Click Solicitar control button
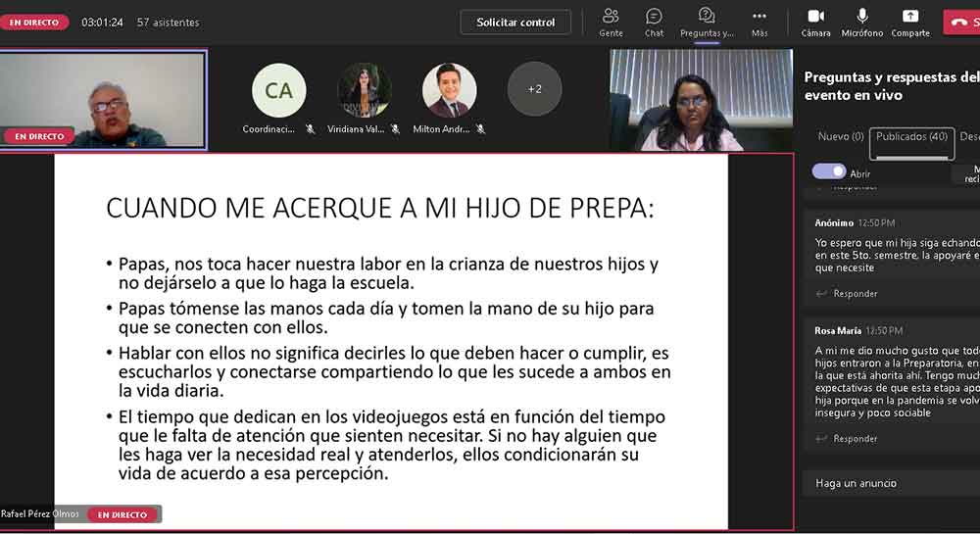980x534 pixels. [515, 22]
